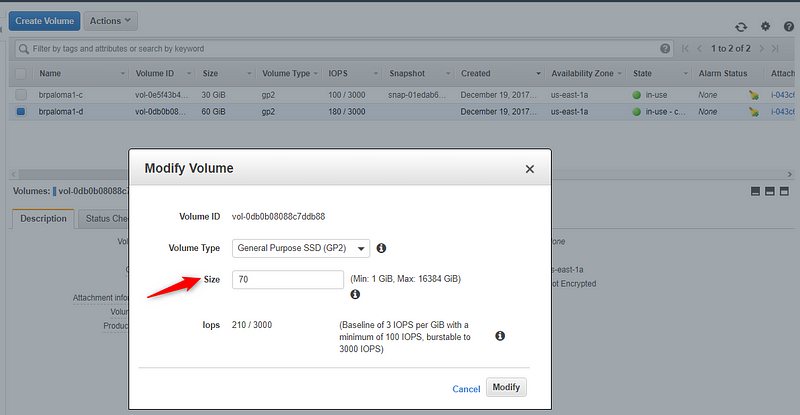Image resolution: width=800 pixels, height=415 pixels.
Task: Click info icon below Size limits text
Action: [x=355, y=295]
